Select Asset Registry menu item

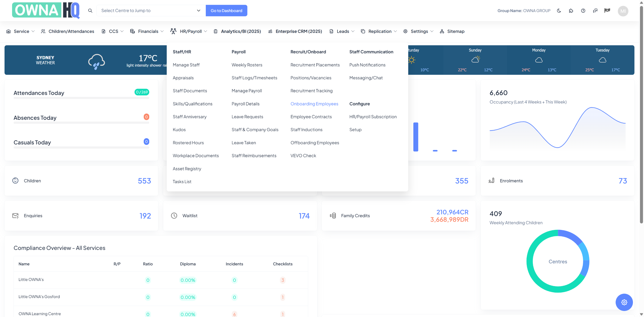(187, 169)
